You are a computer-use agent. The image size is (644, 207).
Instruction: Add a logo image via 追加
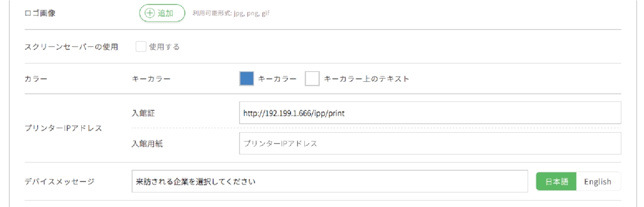click(162, 13)
